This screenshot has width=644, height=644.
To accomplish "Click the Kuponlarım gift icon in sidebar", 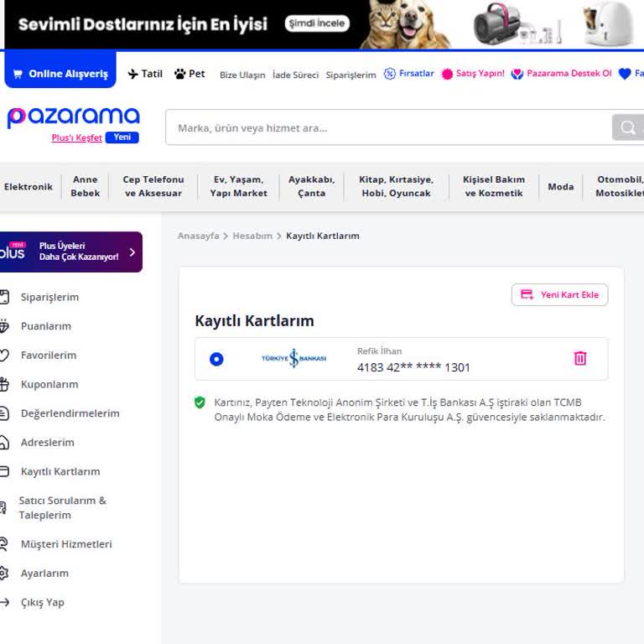I will point(4,384).
